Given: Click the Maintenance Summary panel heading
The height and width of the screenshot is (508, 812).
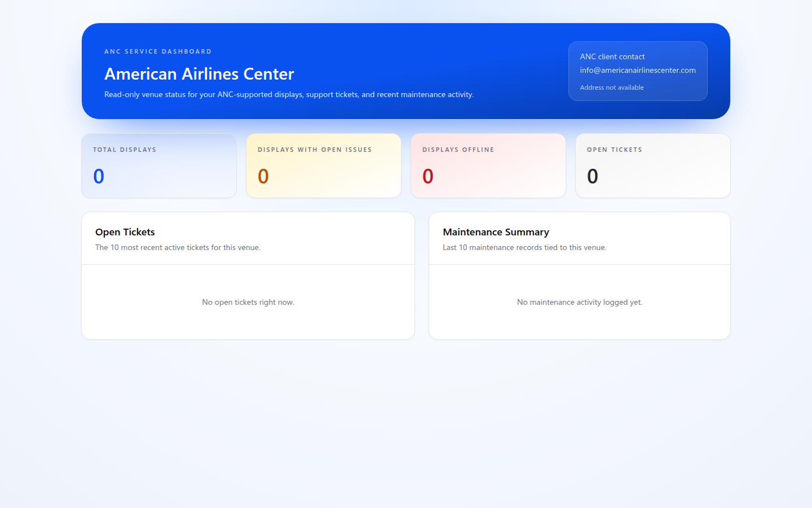Looking at the screenshot, I should tap(496, 232).
